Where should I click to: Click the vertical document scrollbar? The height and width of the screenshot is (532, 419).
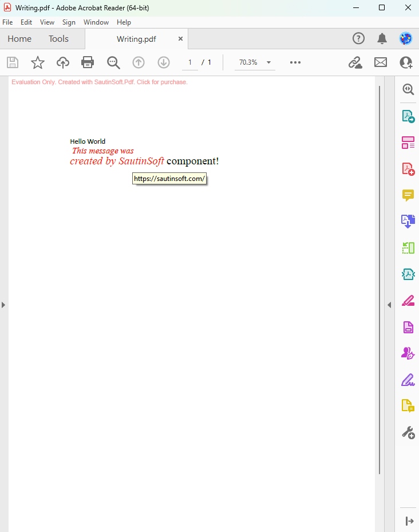[x=380, y=280]
